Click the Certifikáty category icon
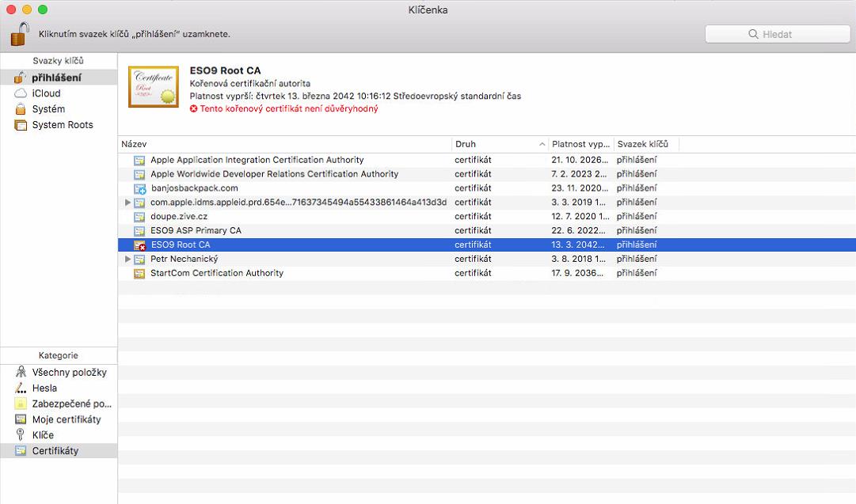Screen dimensions: 856x504 click(x=21, y=450)
